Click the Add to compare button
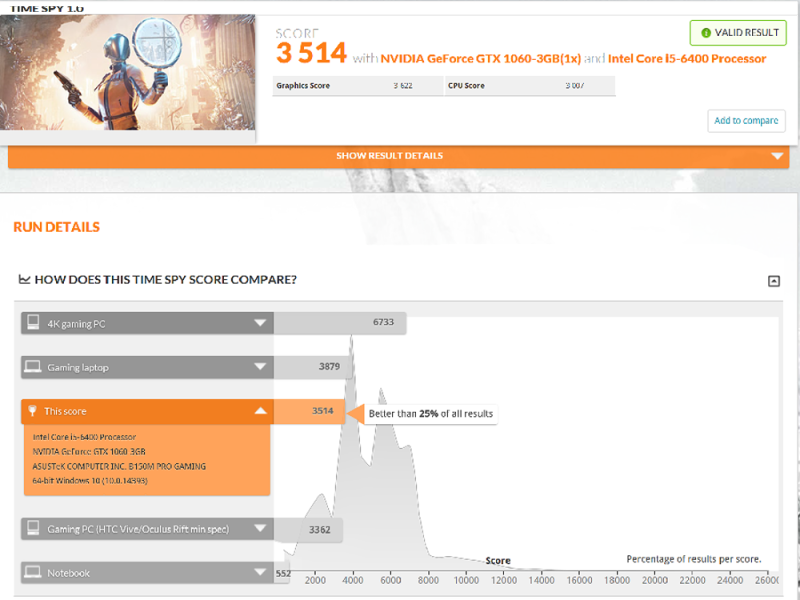This screenshot has height=600, width=800. click(746, 121)
